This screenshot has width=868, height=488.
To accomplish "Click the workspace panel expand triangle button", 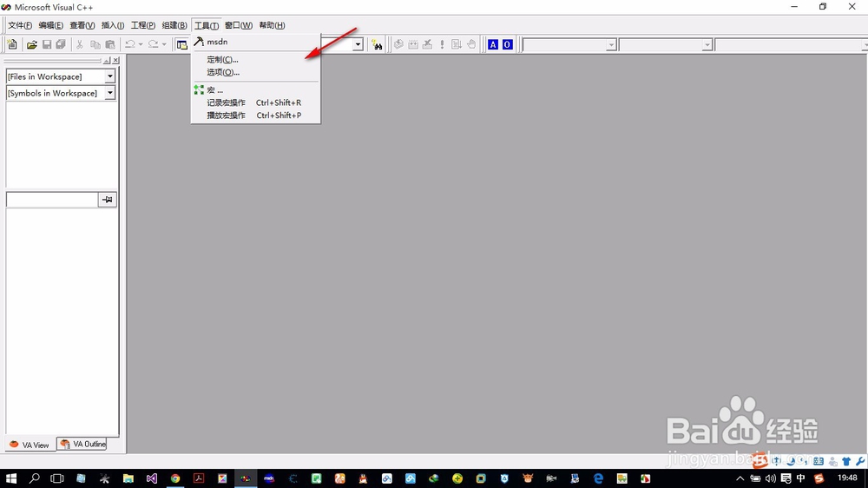I will click(107, 61).
